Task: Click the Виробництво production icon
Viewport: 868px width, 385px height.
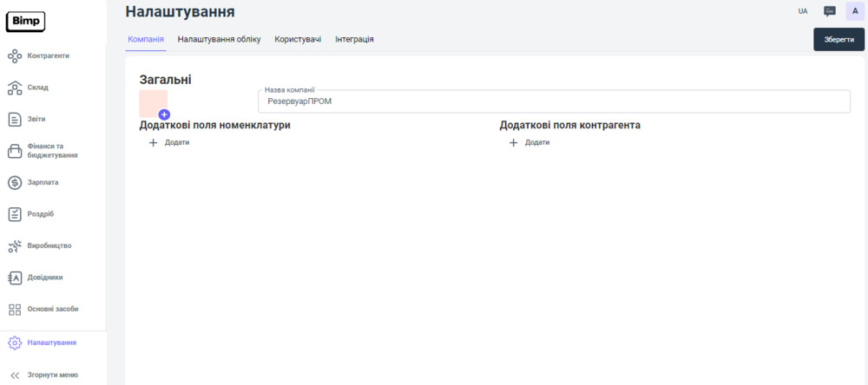Action: tap(15, 246)
